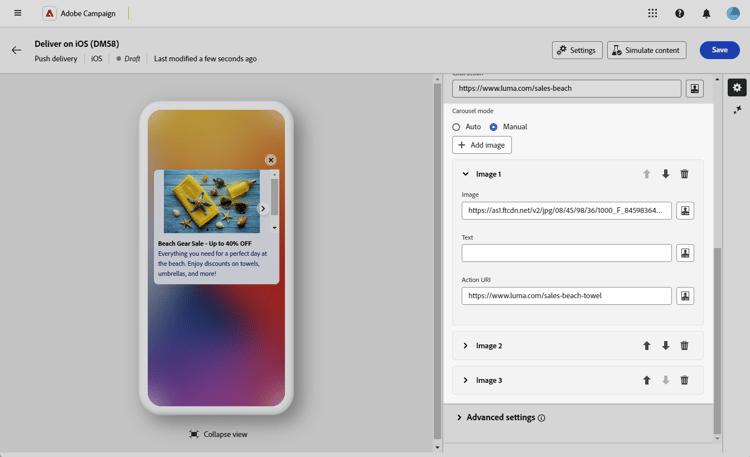
Task: Open personalization for Image 1 image URL
Action: pyautogui.click(x=685, y=211)
